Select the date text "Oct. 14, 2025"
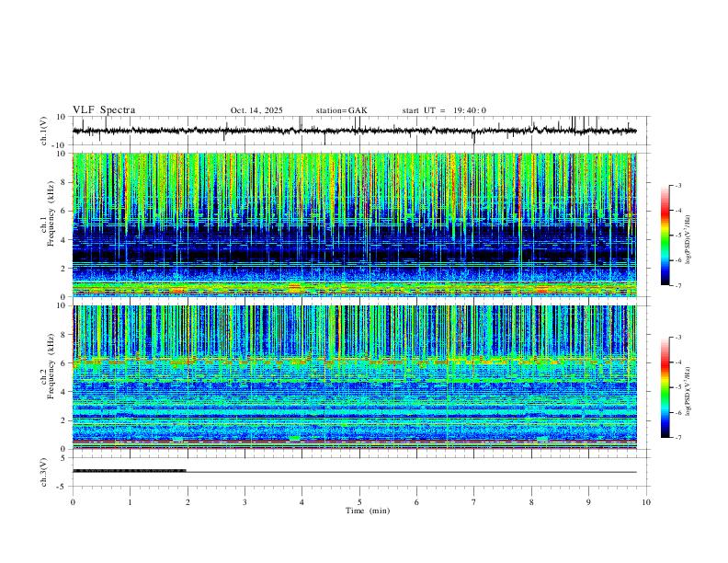 coord(256,110)
